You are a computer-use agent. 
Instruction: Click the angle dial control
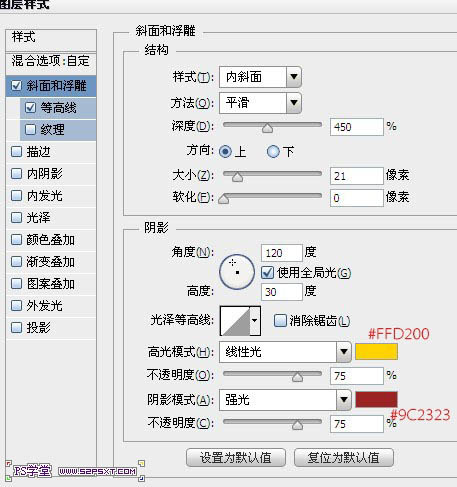pos(237,272)
